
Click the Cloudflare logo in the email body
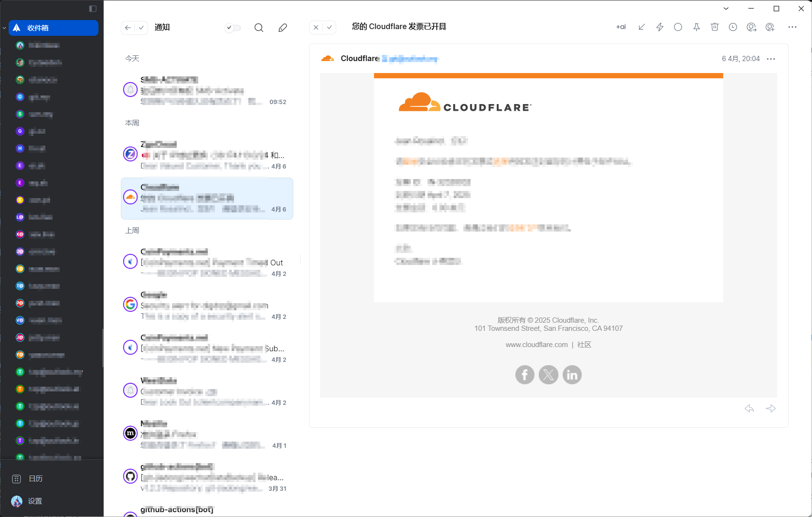pos(465,102)
